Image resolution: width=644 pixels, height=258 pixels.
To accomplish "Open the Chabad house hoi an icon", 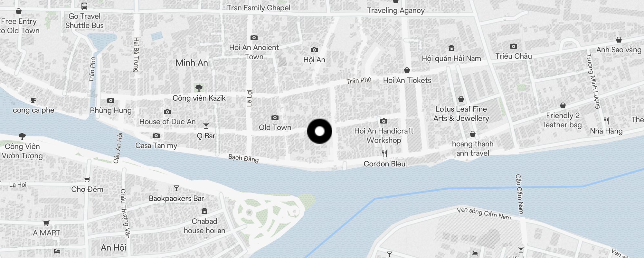I will (x=204, y=211).
